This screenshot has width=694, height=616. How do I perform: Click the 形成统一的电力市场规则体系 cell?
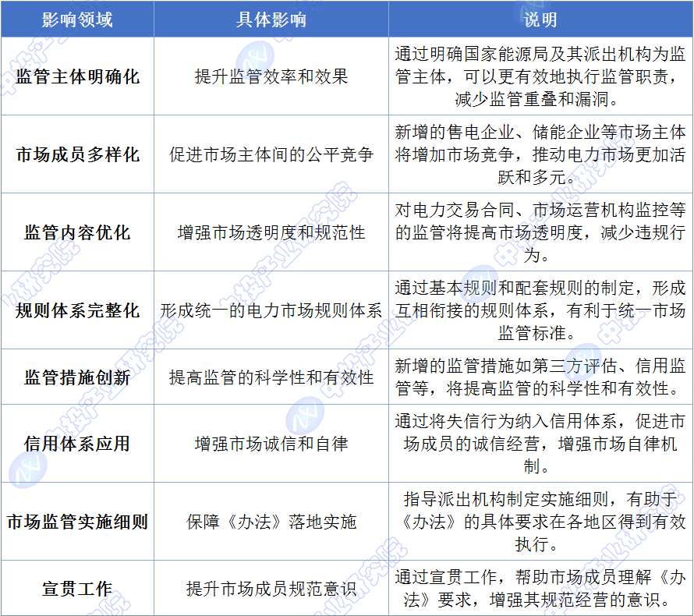[271, 310]
